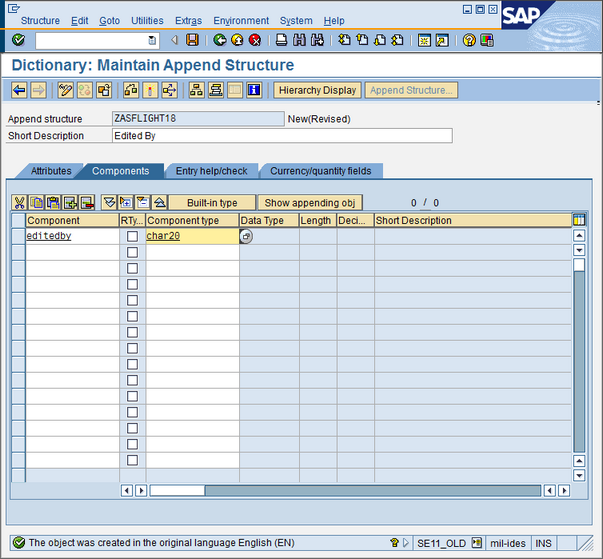
Task: Toggle RTy checkbox in second table row
Action: pos(132,252)
